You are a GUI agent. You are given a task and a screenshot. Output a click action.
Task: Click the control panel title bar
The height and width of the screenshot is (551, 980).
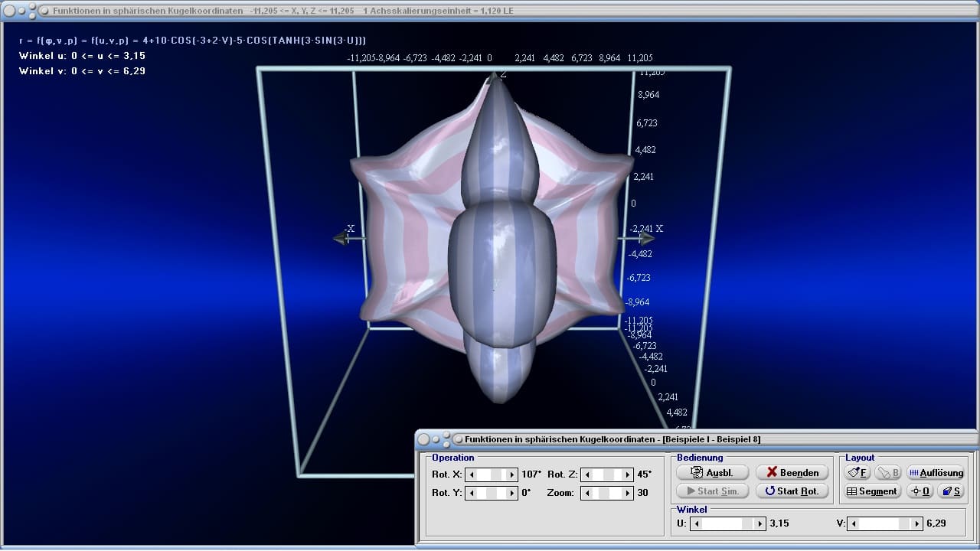click(x=697, y=439)
